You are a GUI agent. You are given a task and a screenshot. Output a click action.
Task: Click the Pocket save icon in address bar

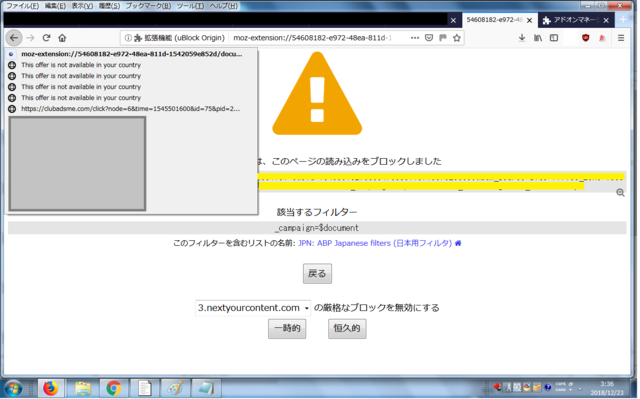coord(429,38)
